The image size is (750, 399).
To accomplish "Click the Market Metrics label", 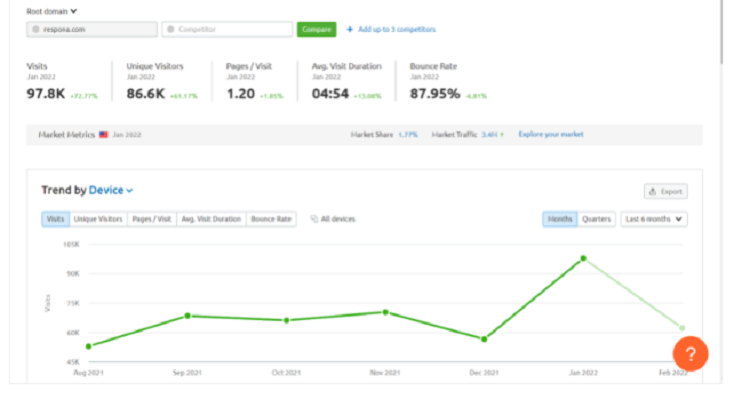I will (66, 134).
